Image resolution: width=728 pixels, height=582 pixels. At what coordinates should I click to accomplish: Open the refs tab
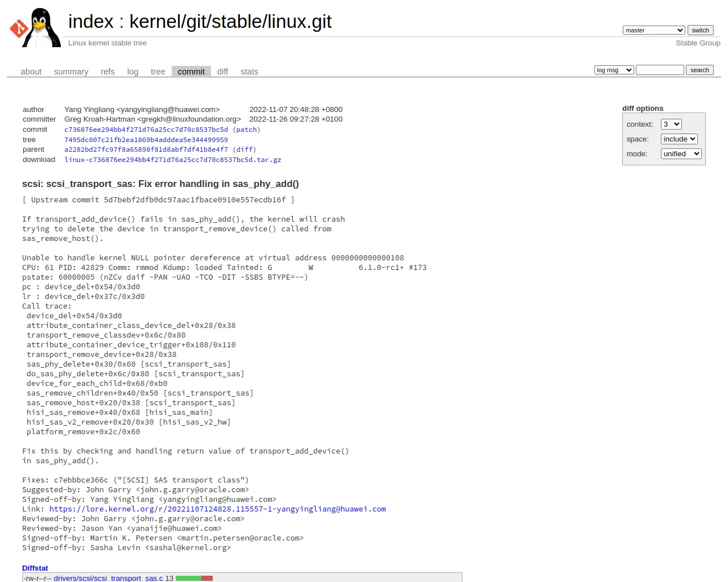pyautogui.click(x=107, y=72)
